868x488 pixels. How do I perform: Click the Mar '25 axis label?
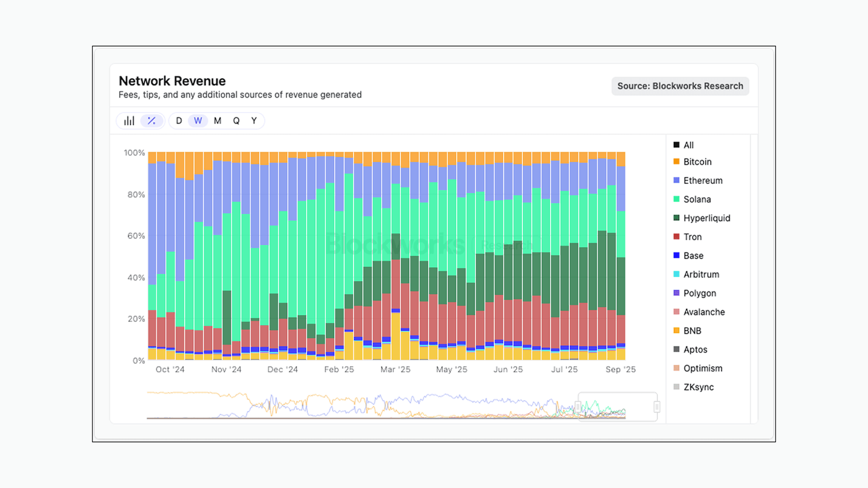(395, 370)
